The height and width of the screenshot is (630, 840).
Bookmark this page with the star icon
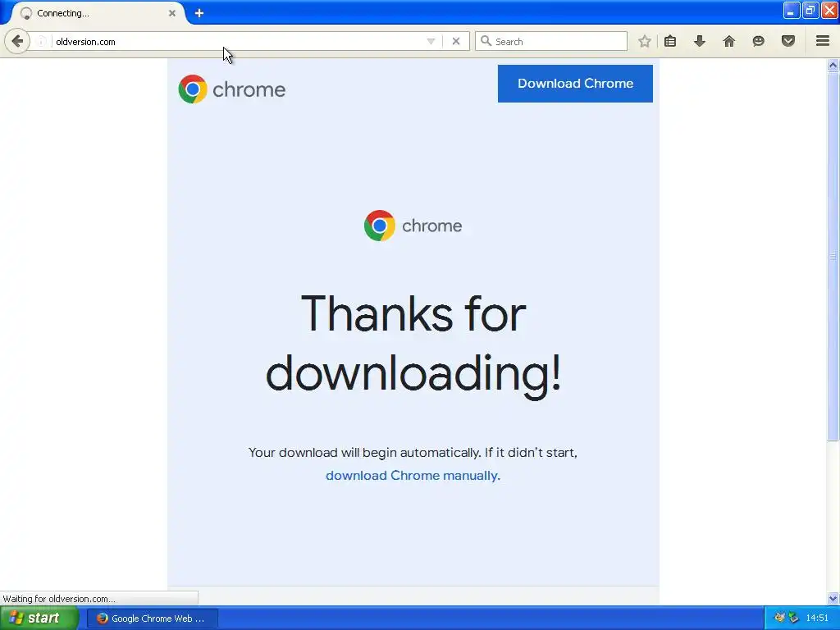(645, 41)
